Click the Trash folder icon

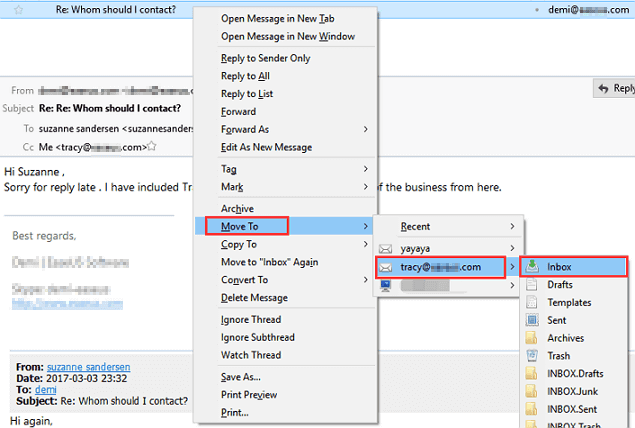pyautogui.click(x=530, y=357)
